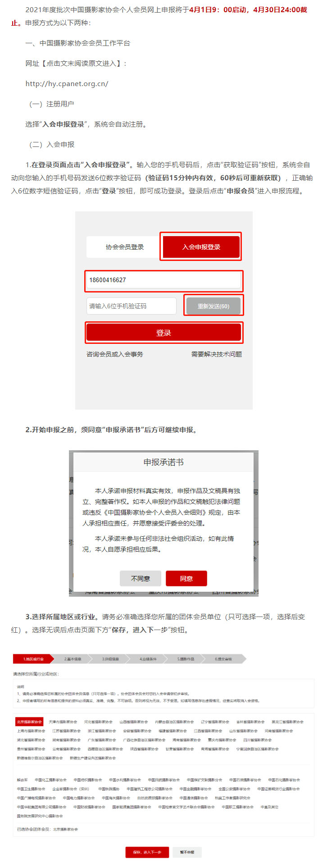Click the red 登录 button
Screen dimensions: 327x868
[164, 333]
